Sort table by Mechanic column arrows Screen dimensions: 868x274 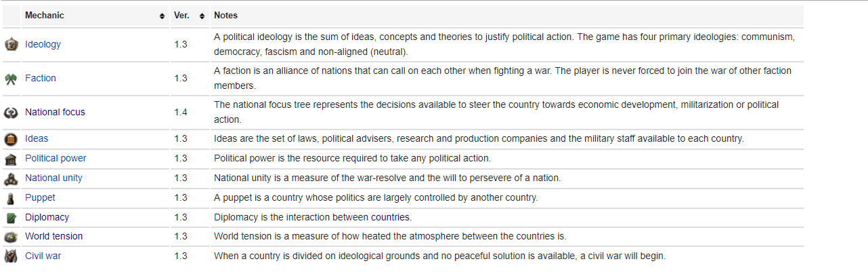coord(162,16)
